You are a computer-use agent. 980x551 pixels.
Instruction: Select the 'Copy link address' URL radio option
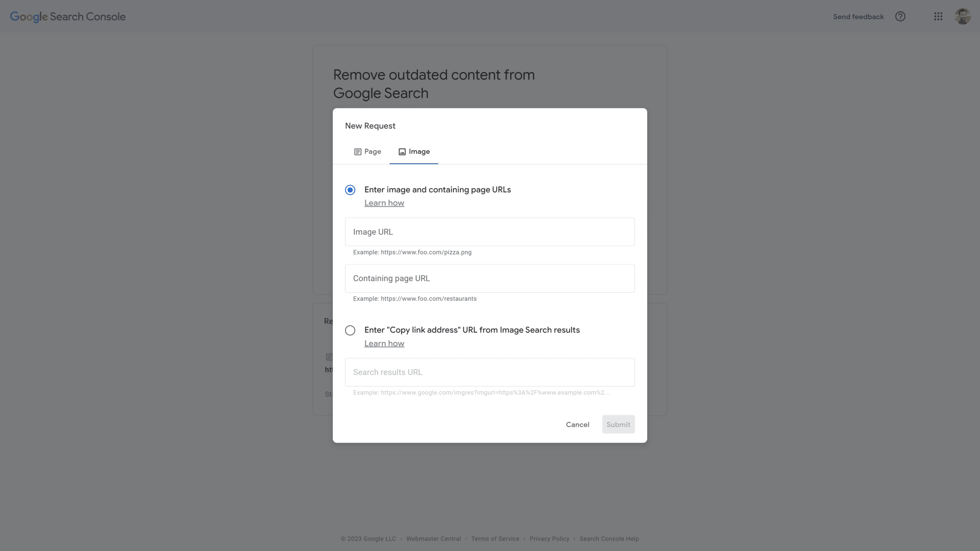[x=350, y=330]
